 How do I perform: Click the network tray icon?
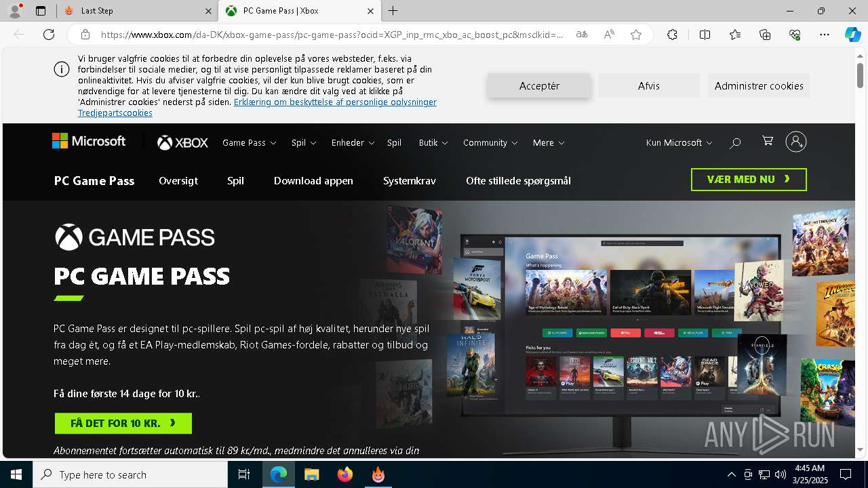(x=764, y=474)
